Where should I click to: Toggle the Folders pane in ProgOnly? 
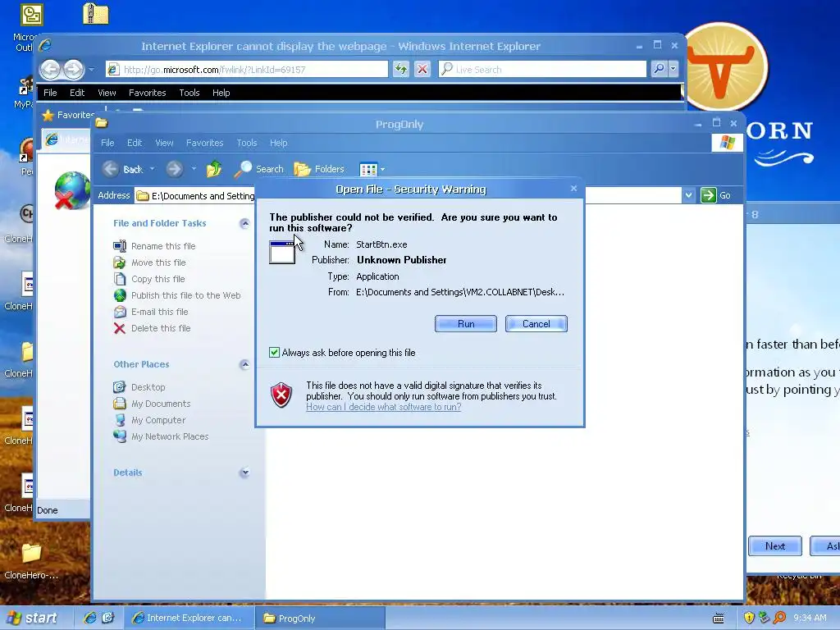[319, 169]
